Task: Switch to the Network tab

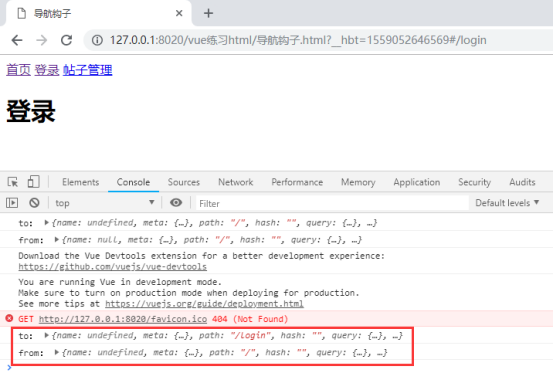Action: point(236,182)
